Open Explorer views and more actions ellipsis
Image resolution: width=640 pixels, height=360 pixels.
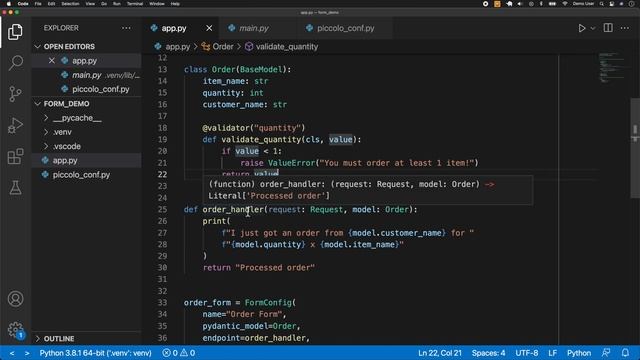click(126, 28)
